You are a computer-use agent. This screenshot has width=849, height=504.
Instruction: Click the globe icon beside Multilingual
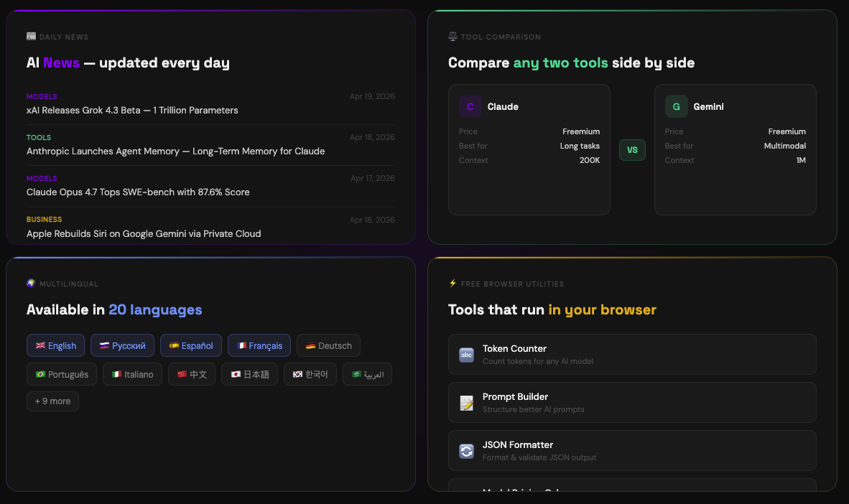coord(31,283)
